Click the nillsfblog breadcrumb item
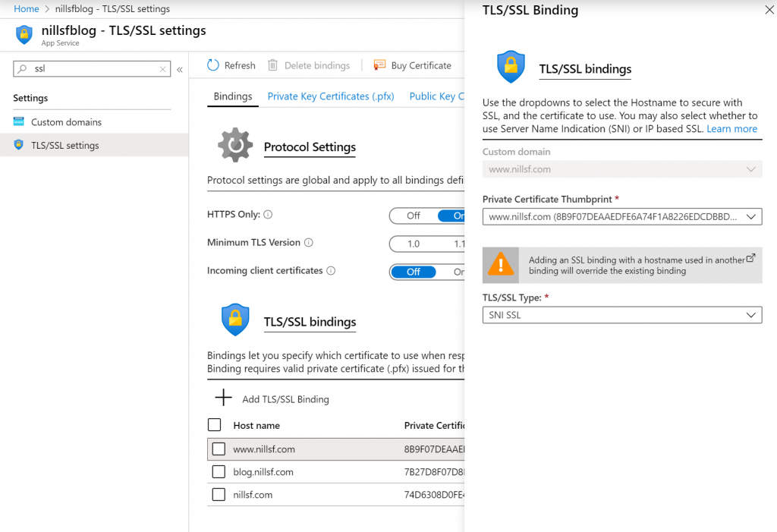The image size is (777, 532). point(112,9)
